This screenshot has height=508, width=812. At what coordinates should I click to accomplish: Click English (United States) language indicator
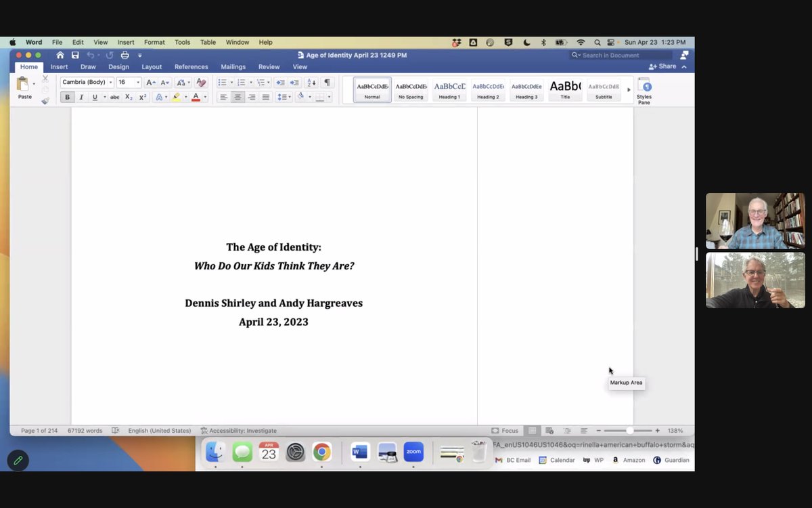point(160,430)
